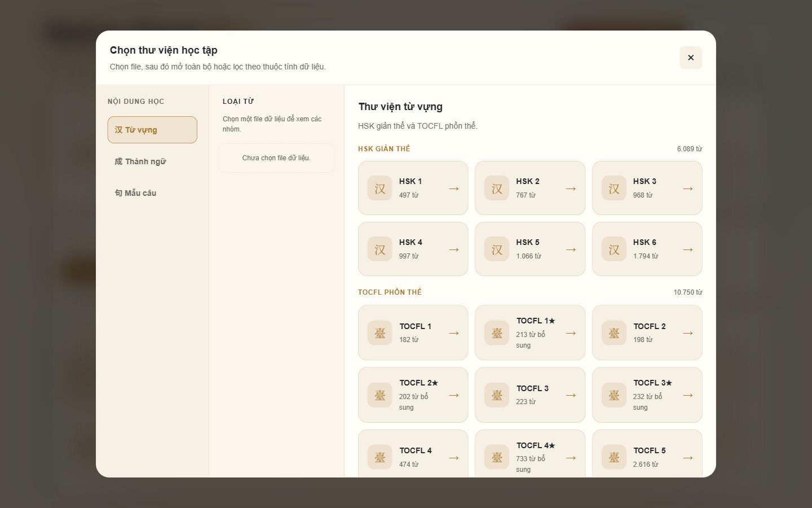Open HSK 3 via its arrow

tap(688, 189)
